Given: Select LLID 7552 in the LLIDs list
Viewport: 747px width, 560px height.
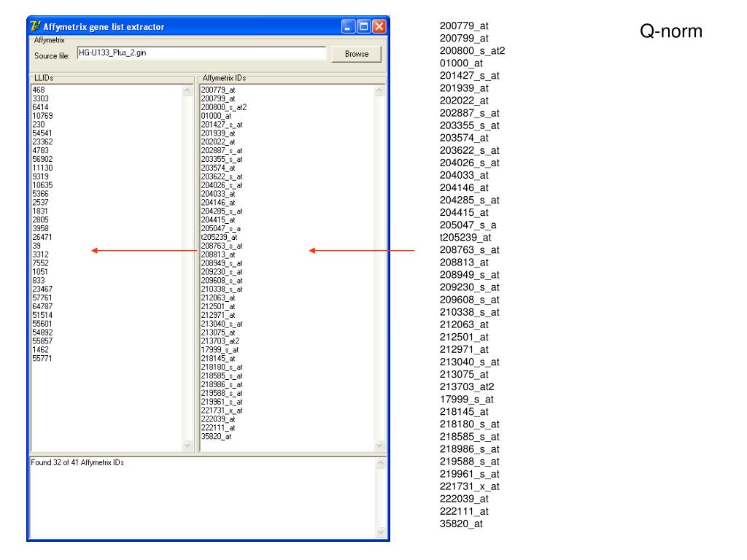Looking at the screenshot, I should [x=41, y=262].
